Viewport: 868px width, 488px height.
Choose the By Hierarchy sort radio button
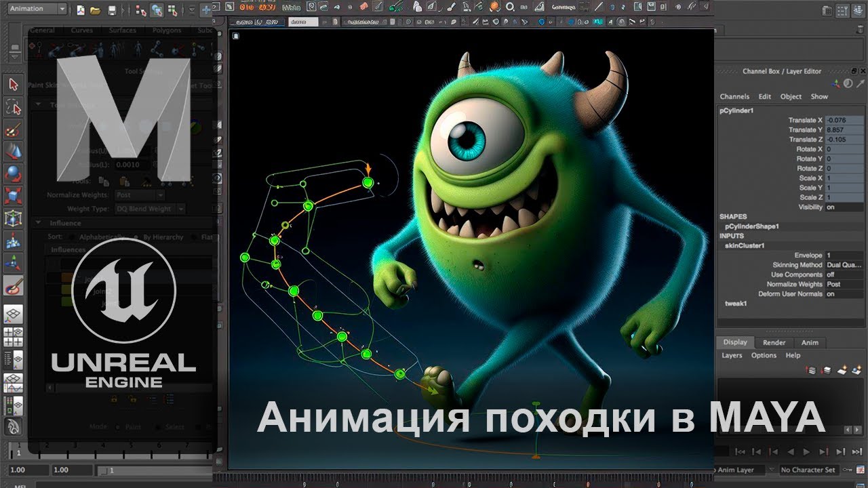click(x=136, y=237)
